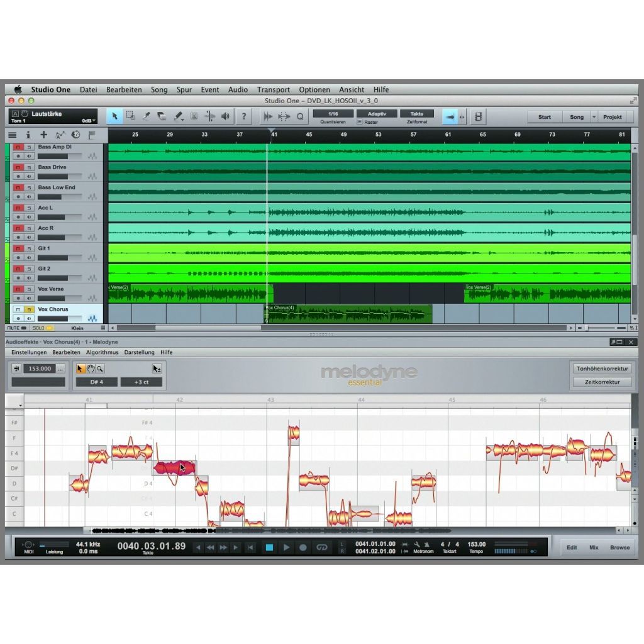Click the Melodyne tempo field 153.000

click(x=40, y=369)
